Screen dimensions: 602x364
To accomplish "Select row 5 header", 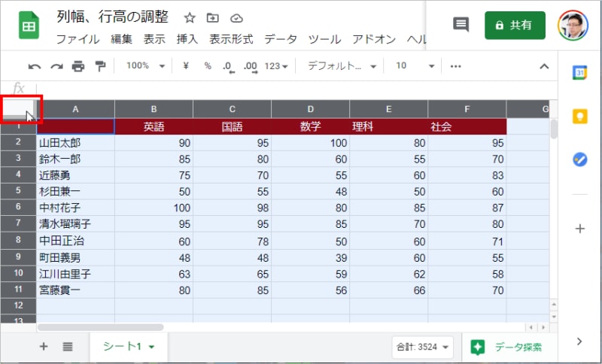I will pos(18,191).
